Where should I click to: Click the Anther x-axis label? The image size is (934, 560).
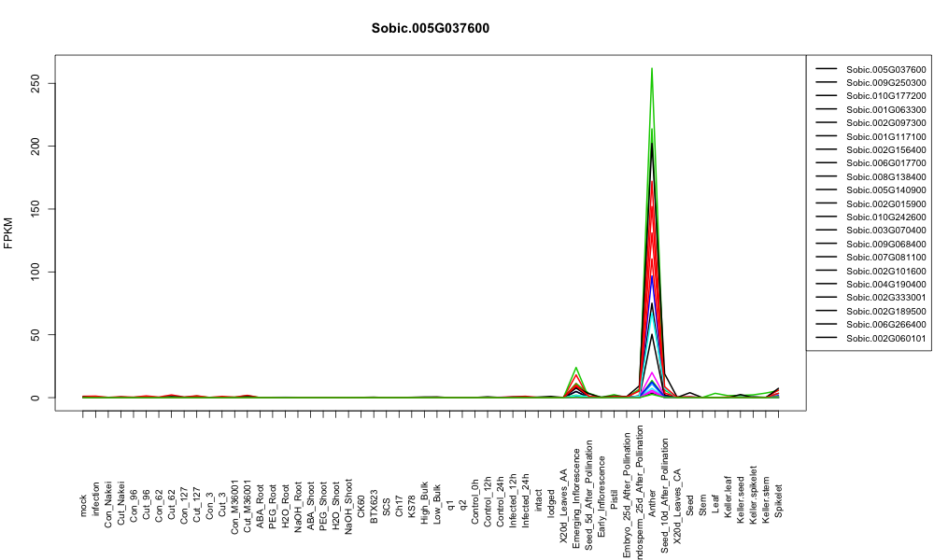(652, 503)
